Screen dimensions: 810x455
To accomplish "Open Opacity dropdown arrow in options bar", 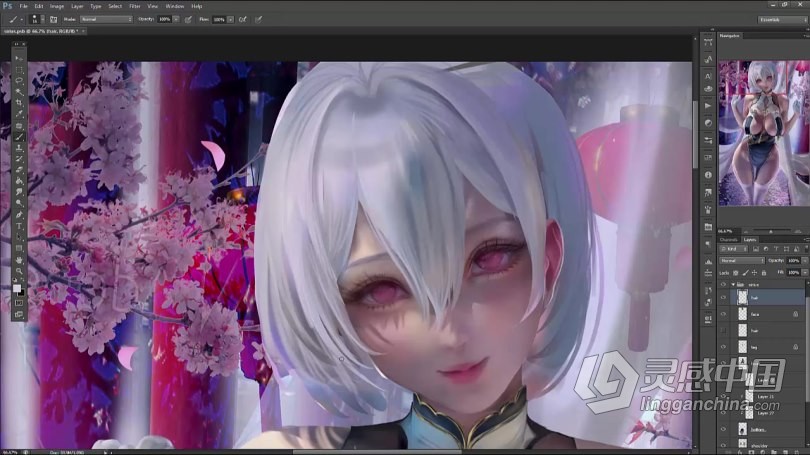I will coord(176,19).
